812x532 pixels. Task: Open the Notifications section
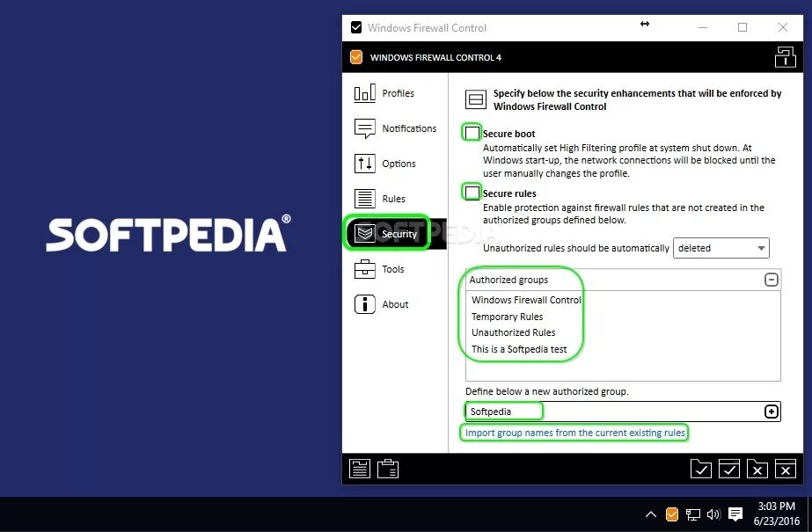[x=395, y=128]
